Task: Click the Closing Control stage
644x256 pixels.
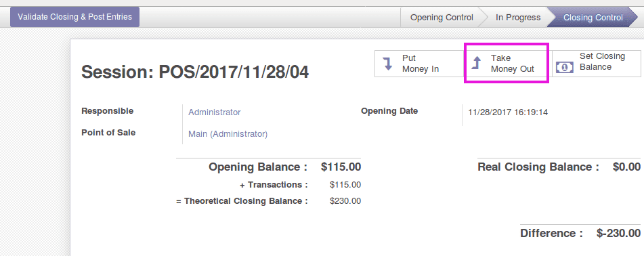Action: point(593,18)
